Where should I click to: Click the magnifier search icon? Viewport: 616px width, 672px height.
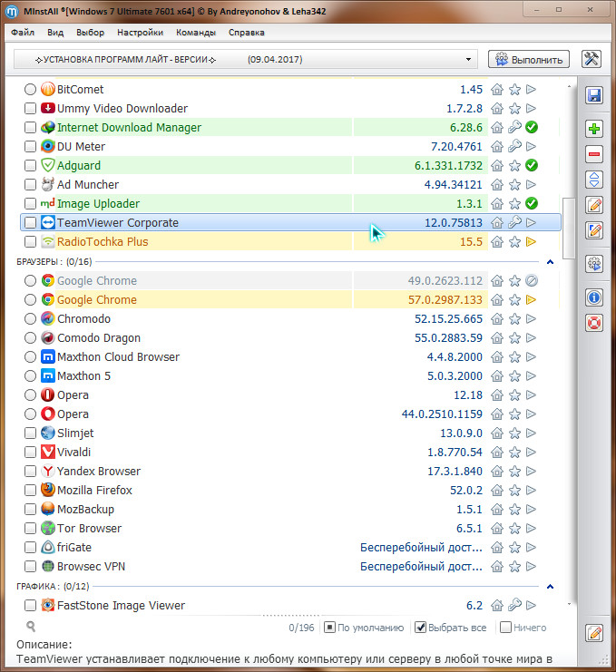31,627
